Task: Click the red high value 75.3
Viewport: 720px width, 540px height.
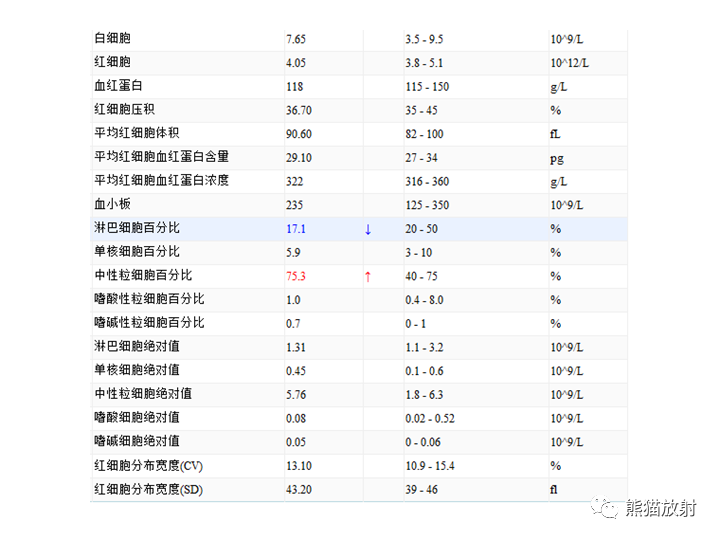Action: click(x=296, y=276)
